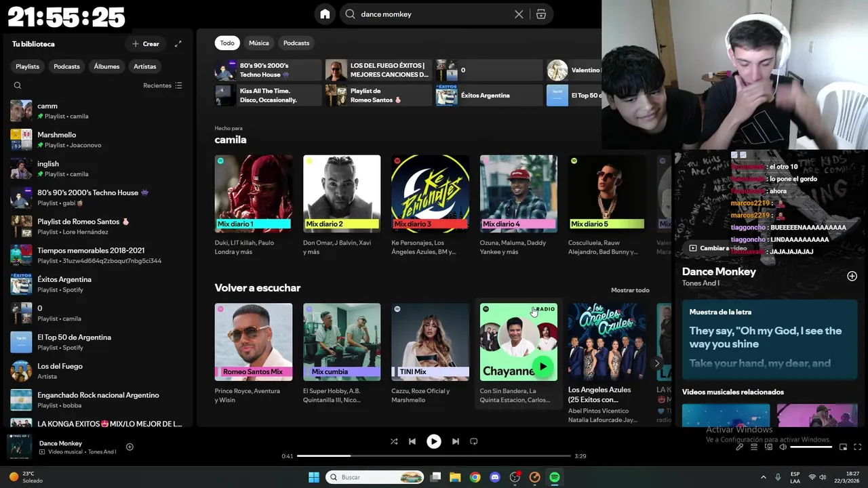This screenshot has width=868, height=488.
Task: Open Chrome from the Windows taskbar
Action: (x=475, y=477)
